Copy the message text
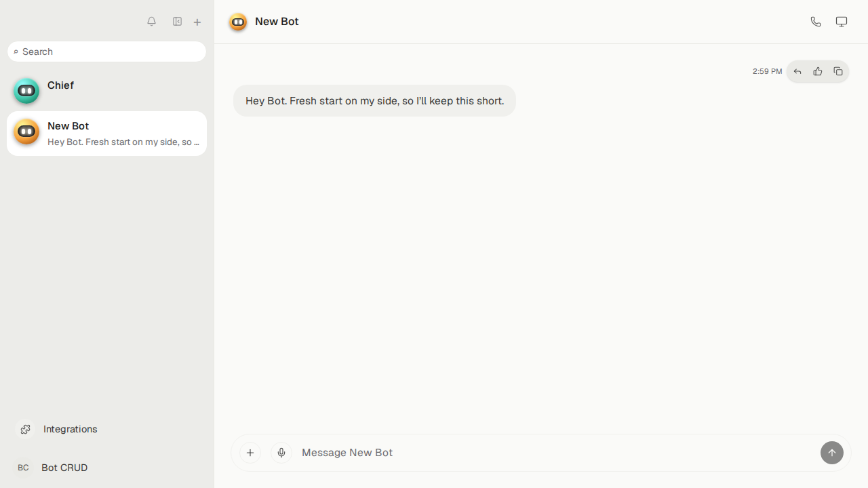868x488 pixels. (838, 72)
